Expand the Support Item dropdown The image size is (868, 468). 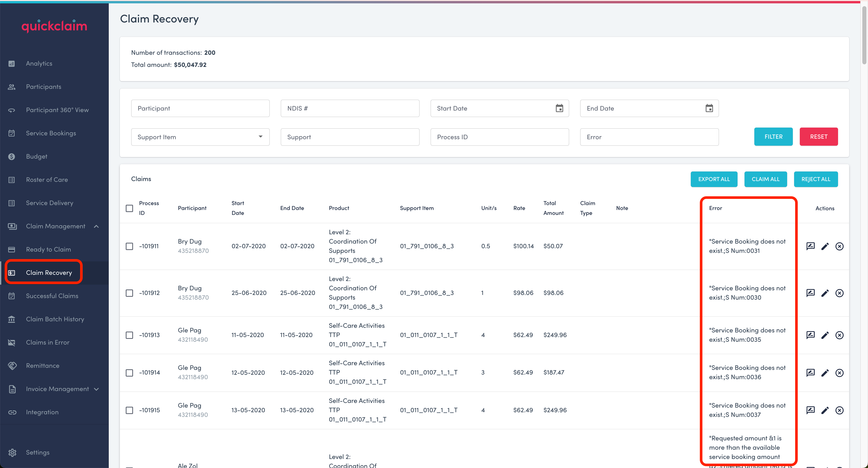point(260,137)
